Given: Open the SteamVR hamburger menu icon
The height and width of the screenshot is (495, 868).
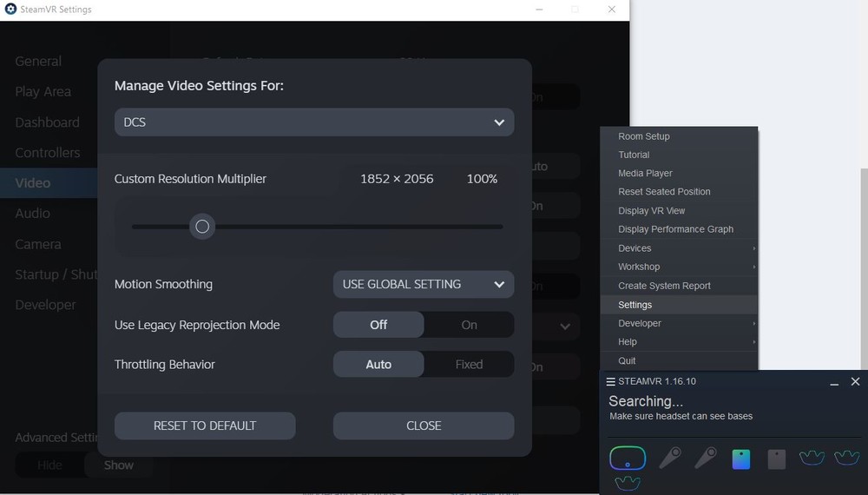Looking at the screenshot, I should pos(610,381).
